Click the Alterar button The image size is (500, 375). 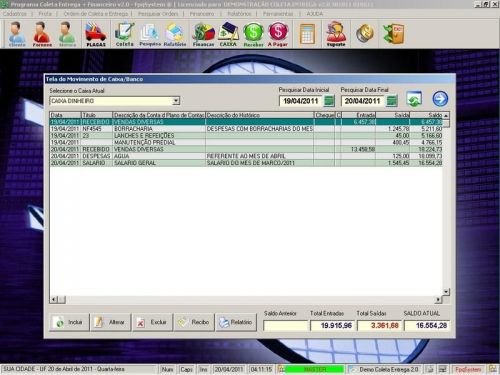pos(111,322)
